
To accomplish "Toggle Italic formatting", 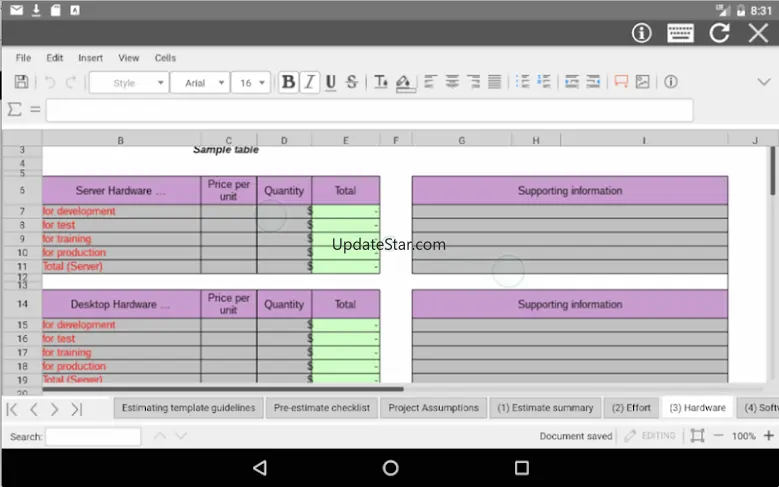I will [310, 83].
